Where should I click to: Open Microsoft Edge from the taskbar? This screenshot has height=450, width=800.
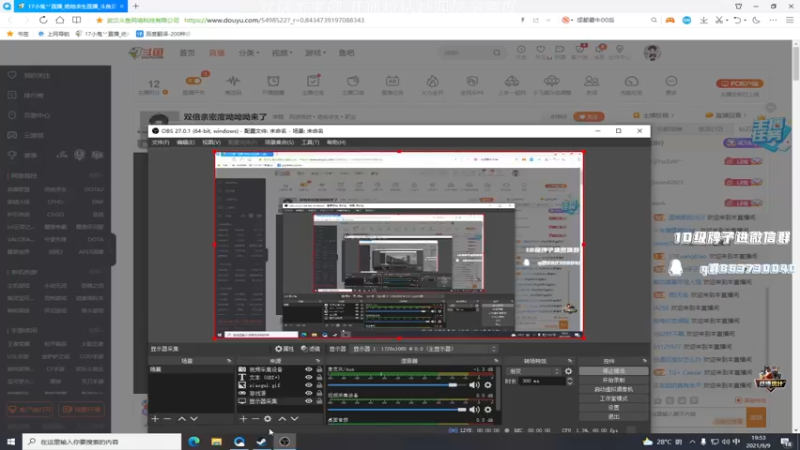pyautogui.click(x=194, y=441)
